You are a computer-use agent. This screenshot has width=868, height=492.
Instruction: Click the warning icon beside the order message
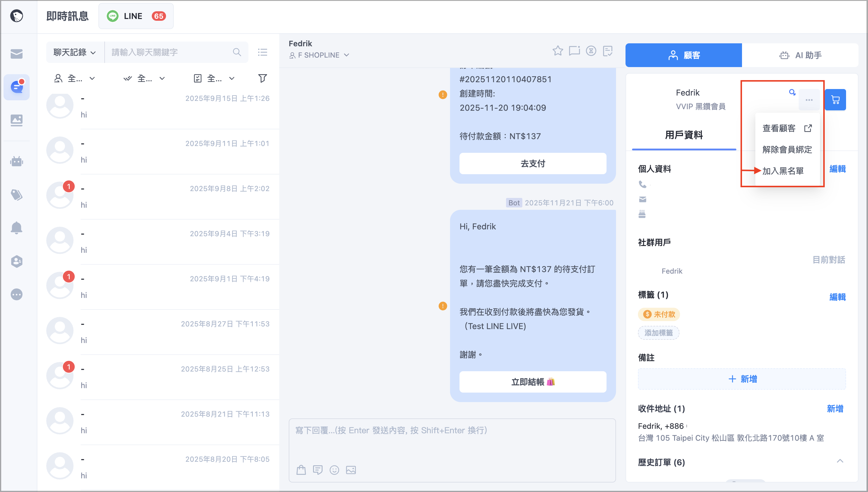442,95
